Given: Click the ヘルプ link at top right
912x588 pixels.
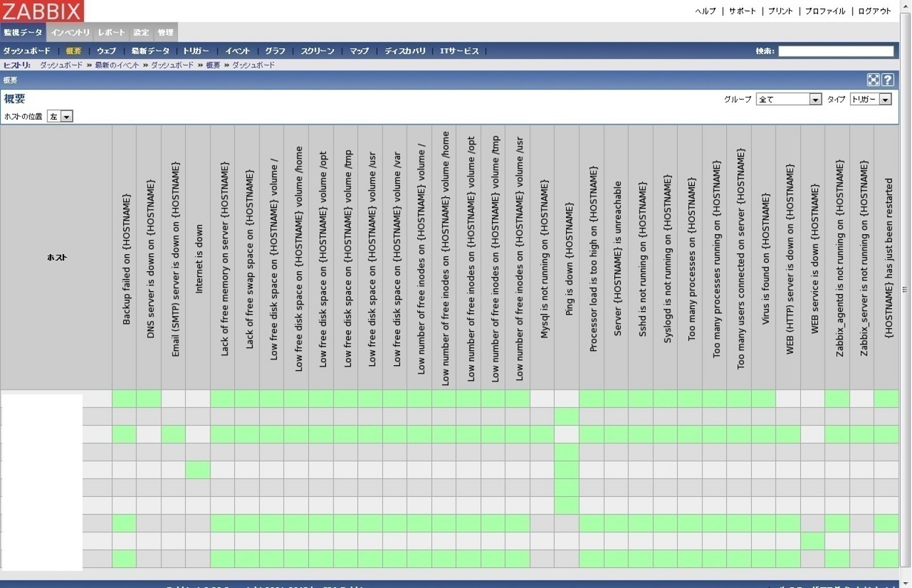Looking at the screenshot, I should click(x=705, y=11).
